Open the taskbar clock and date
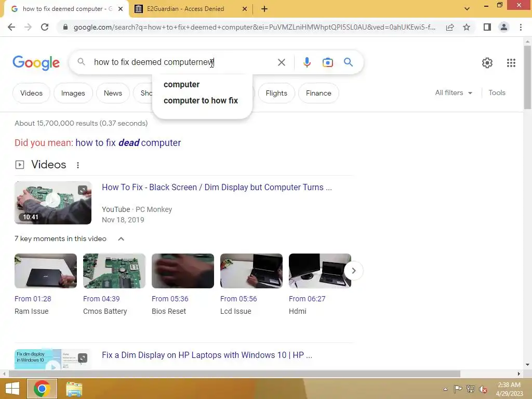Image resolution: width=532 pixels, height=399 pixels. [509, 389]
